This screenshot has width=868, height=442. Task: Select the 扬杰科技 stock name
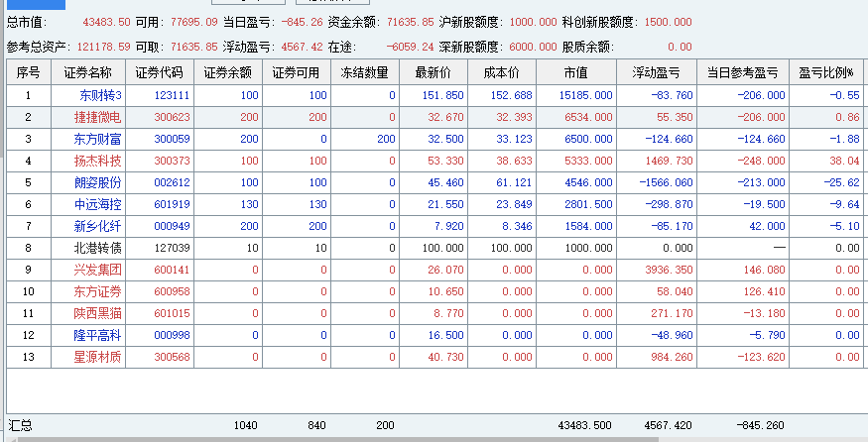pyautogui.click(x=97, y=161)
